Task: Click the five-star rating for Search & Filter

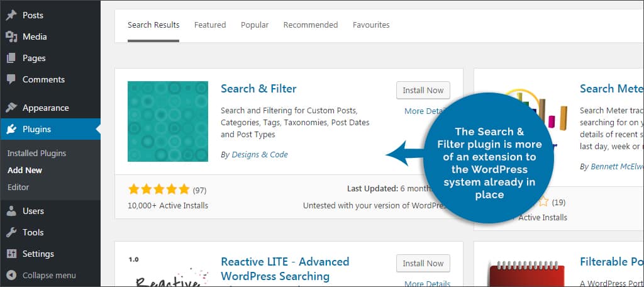Action: 158,189
